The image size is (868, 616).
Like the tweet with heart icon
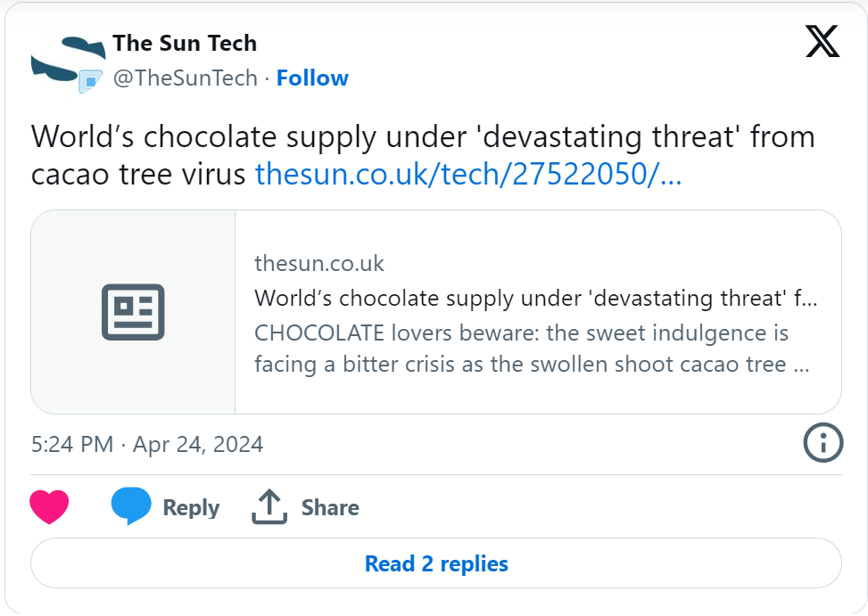tap(49, 506)
